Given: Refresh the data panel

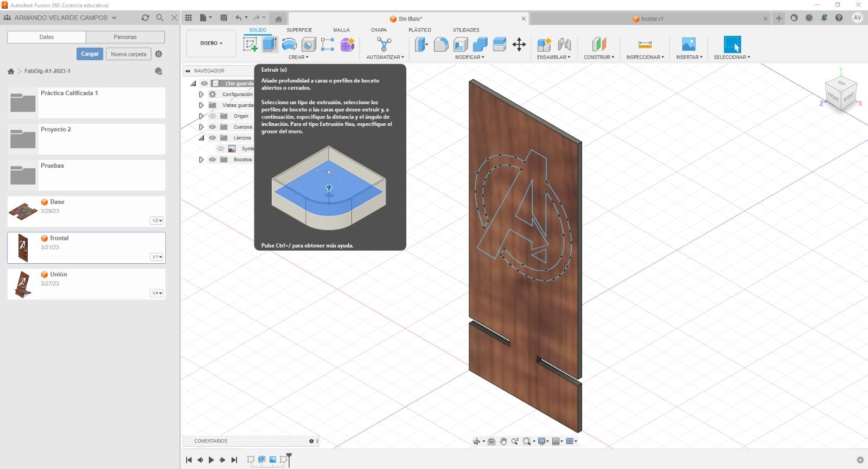Looking at the screenshot, I should (x=145, y=18).
